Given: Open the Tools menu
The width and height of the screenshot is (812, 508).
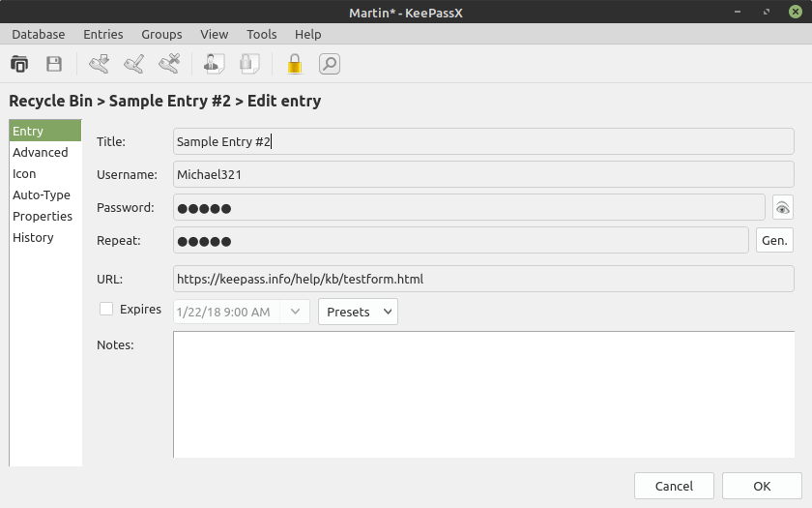Looking at the screenshot, I should [x=262, y=34].
